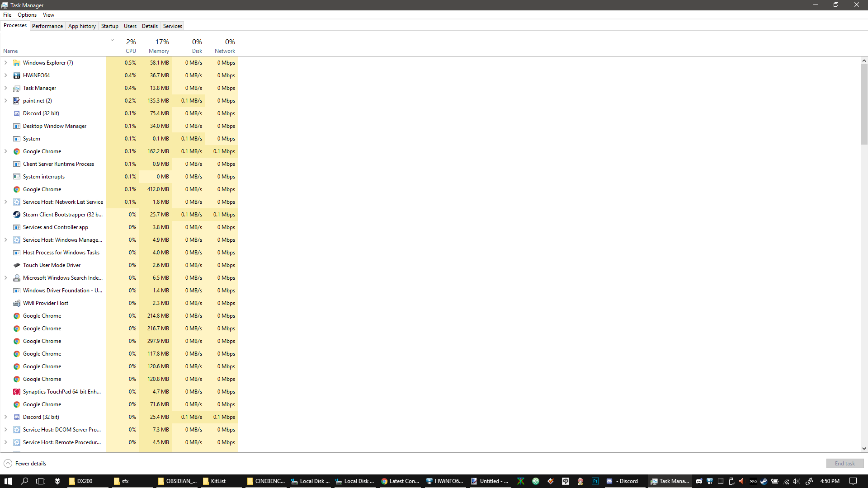Expand Service Host: Network List Service
Image resolution: width=868 pixels, height=488 pixels.
click(x=6, y=202)
